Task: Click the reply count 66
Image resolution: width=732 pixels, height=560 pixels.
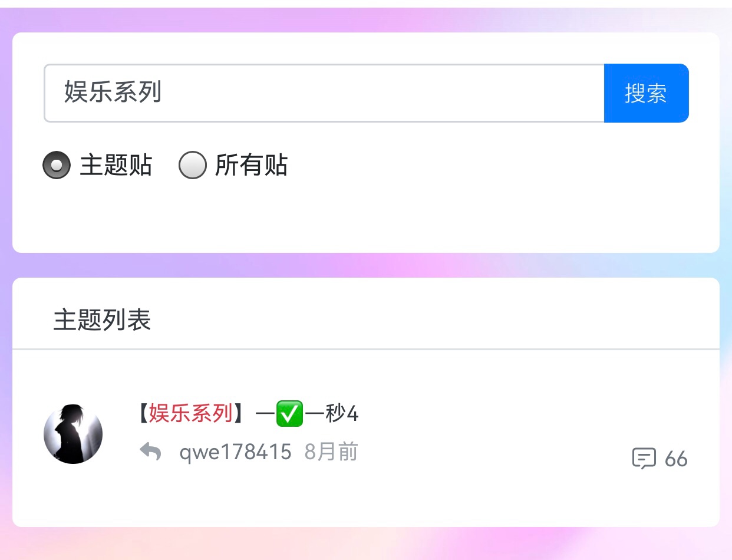Action: (676, 459)
